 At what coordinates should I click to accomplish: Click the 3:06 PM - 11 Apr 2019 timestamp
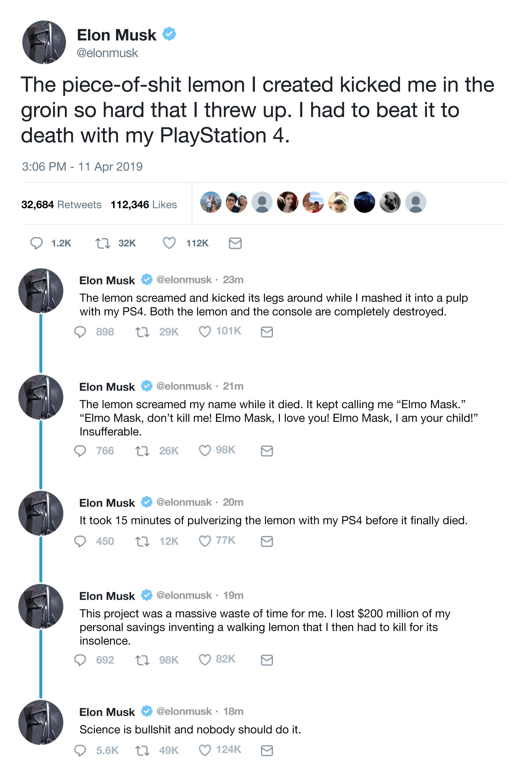[x=82, y=167]
